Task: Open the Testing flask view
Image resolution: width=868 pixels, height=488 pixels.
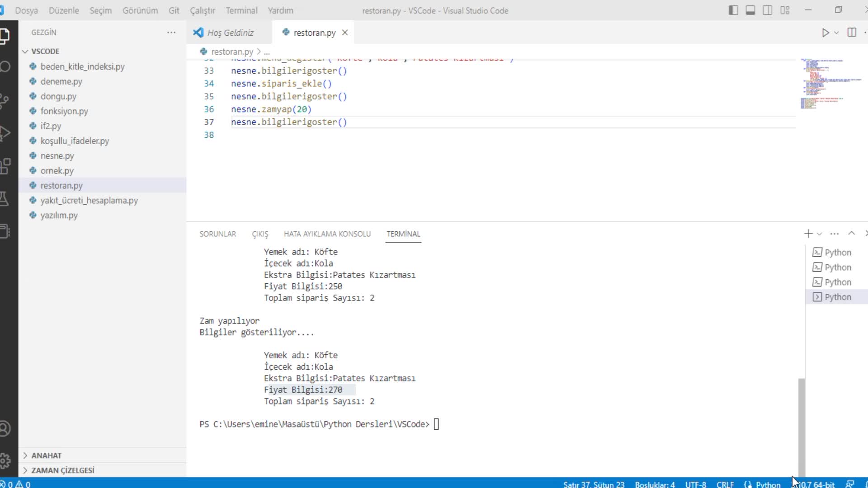Action: click(x=5, y=199)
